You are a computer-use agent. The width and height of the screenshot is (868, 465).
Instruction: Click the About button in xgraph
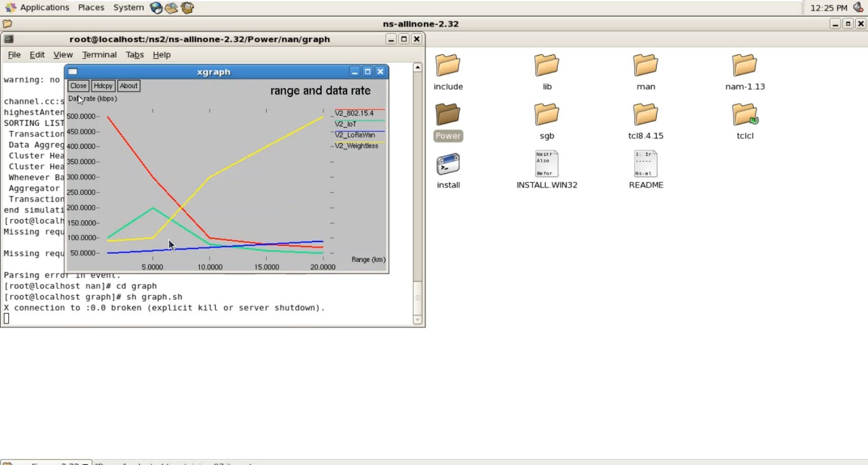(x=128, y=86)
